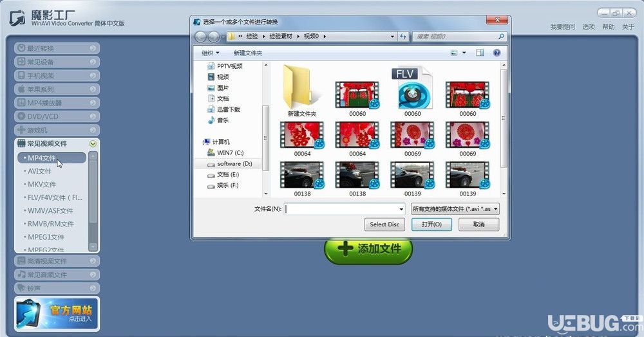Click the refresh button beside address bar

click(x=403, y=37)
